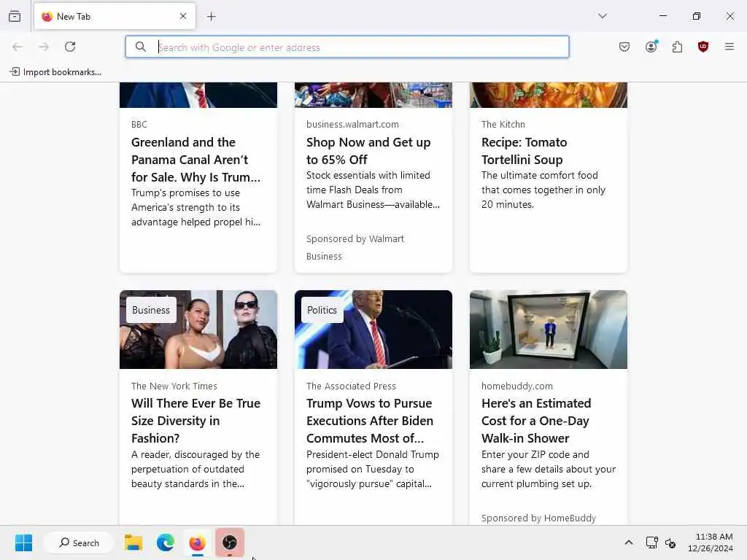The image size is (747, 560).
Task: Open Trump Vows to Pursue Executions article
Action: [370, 421]
